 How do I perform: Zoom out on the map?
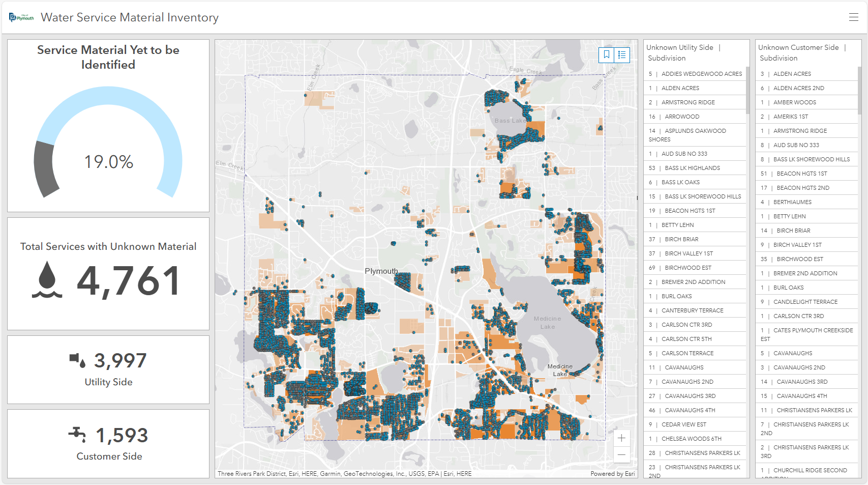coord(622,454)
